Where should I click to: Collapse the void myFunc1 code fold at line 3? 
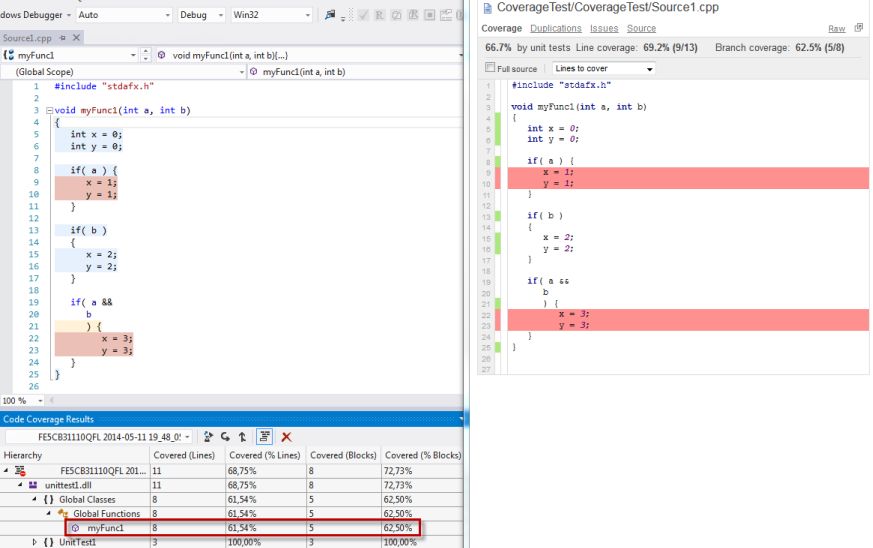pyautogui.click(x=49, y=110)
